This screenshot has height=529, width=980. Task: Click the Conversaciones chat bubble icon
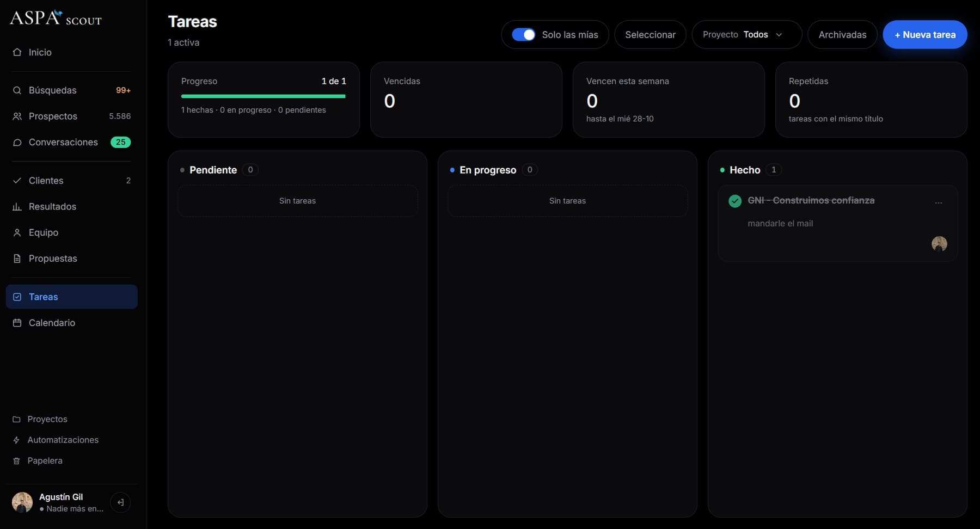pos(17,143)
